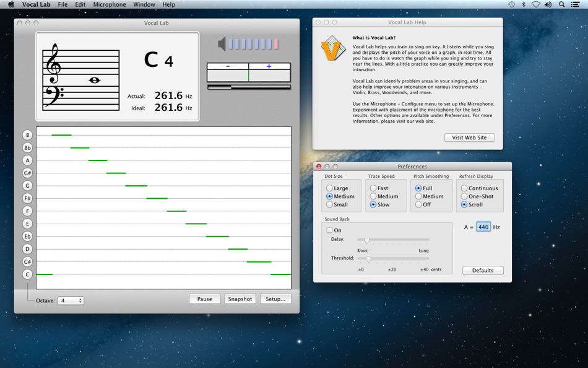Click the Setup... button

click(275, 299)
